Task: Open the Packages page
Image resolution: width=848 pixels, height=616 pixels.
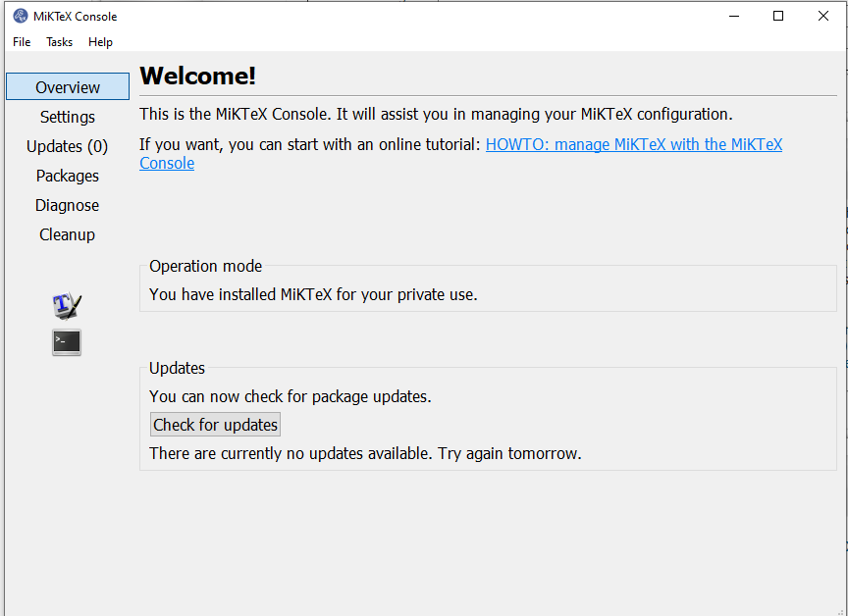Action: (x=68, y=176)
